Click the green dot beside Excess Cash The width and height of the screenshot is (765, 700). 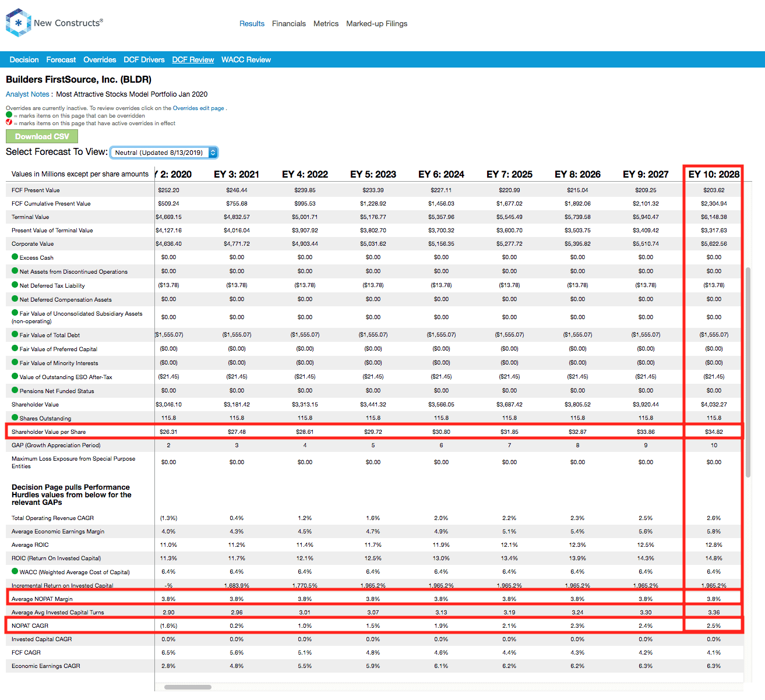pyautogui.click(x=15, y=257)
